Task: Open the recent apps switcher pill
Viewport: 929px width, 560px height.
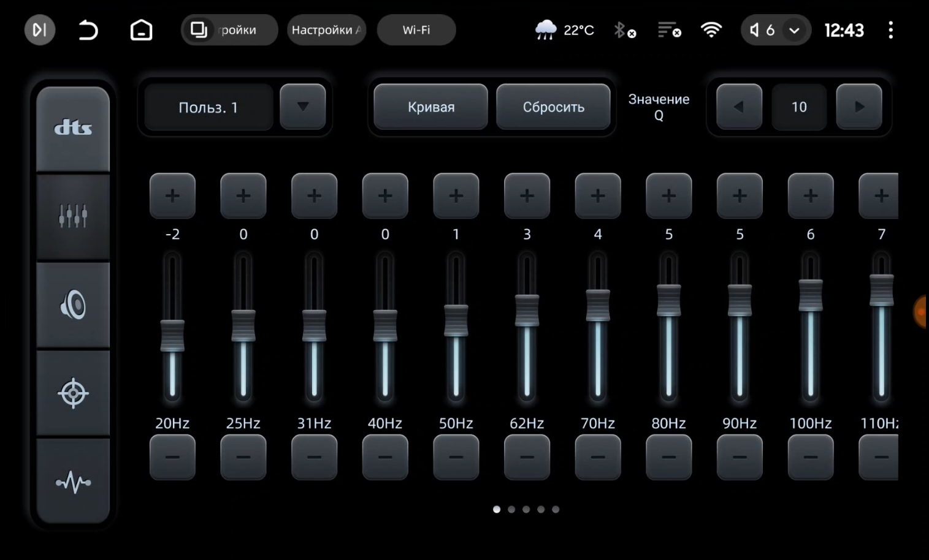Action: coord(228,30)
